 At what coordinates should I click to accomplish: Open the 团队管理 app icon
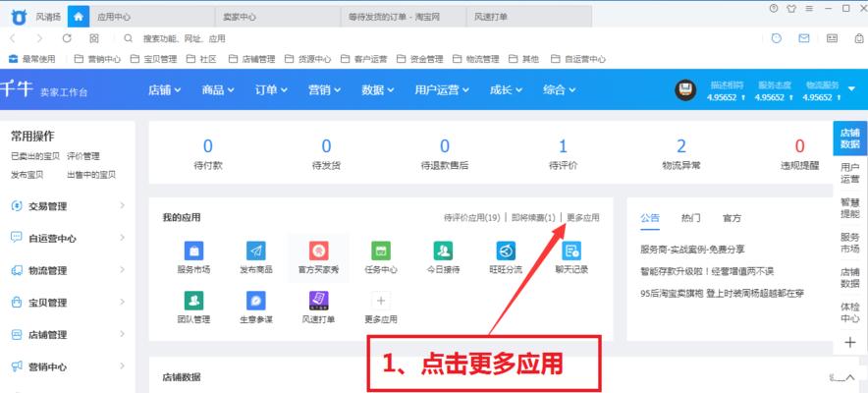[193, 301]
